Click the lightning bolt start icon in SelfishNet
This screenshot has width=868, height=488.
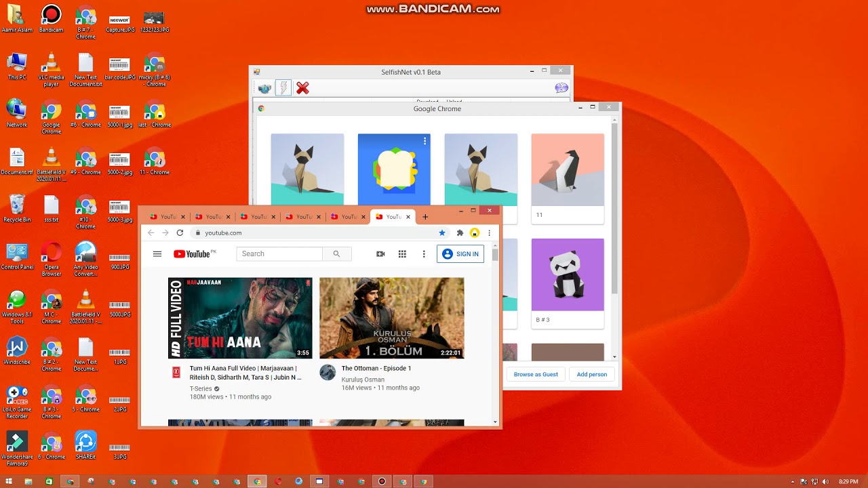coord(283,88)
